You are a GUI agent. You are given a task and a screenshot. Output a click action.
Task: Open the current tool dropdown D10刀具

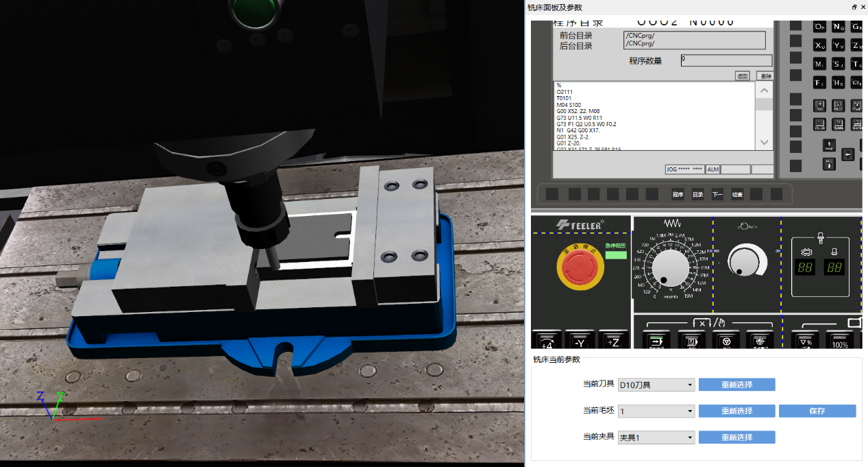(656, 385)
